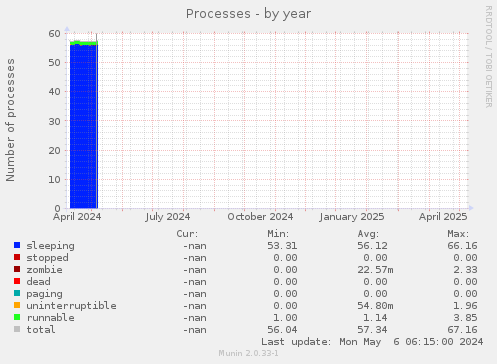
Task: Click runnable average value 1.14
Action: click(375, 318)
